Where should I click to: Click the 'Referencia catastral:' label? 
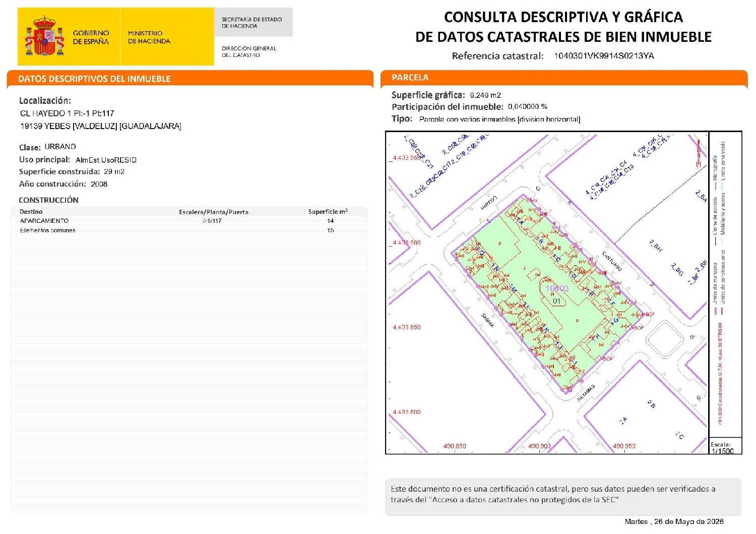[497, 56]
